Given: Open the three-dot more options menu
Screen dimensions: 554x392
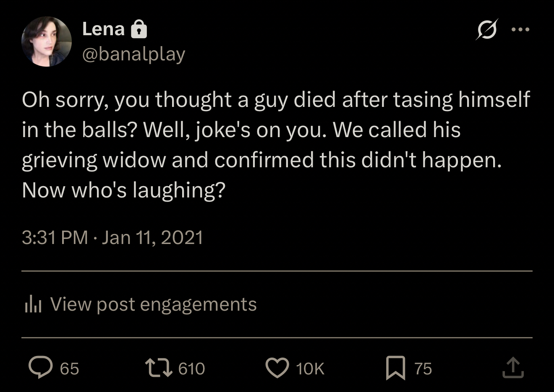Looking at the screenshot, I should click(x=520, y=30).
